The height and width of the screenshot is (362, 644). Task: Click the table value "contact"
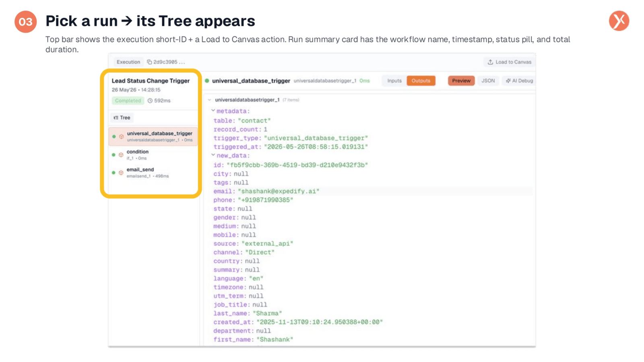coord(254,121)
